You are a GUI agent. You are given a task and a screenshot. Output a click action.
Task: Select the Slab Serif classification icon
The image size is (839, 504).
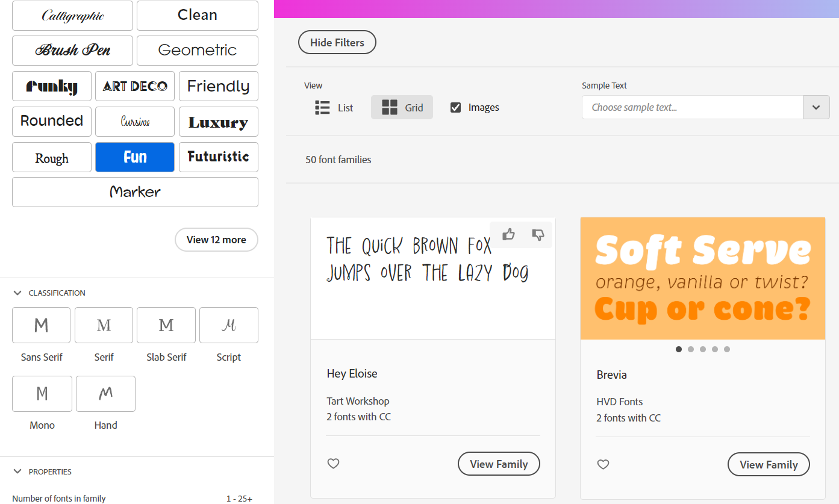[166, 325]
